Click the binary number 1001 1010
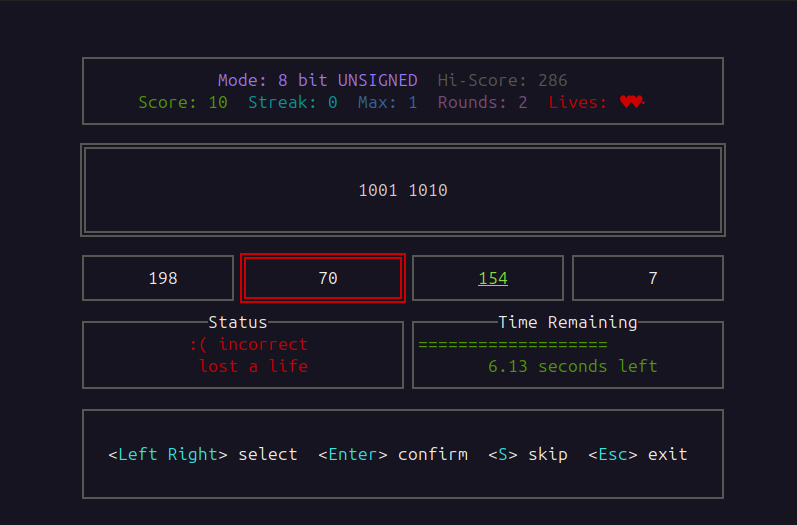This screenshot has height=525, width=797. point(403,190)
